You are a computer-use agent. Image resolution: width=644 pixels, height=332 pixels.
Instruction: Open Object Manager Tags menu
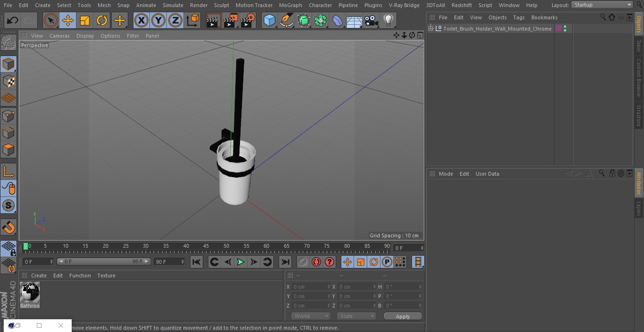pos(519,17)
